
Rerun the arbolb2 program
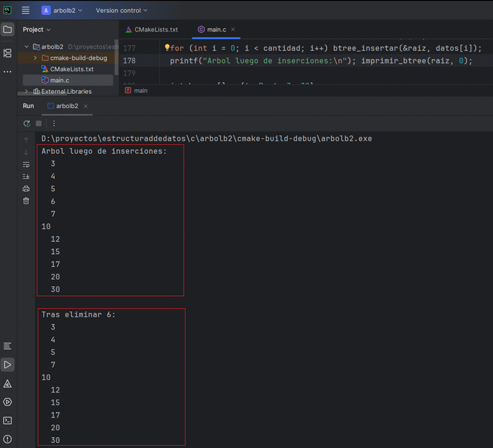point(27,124)
